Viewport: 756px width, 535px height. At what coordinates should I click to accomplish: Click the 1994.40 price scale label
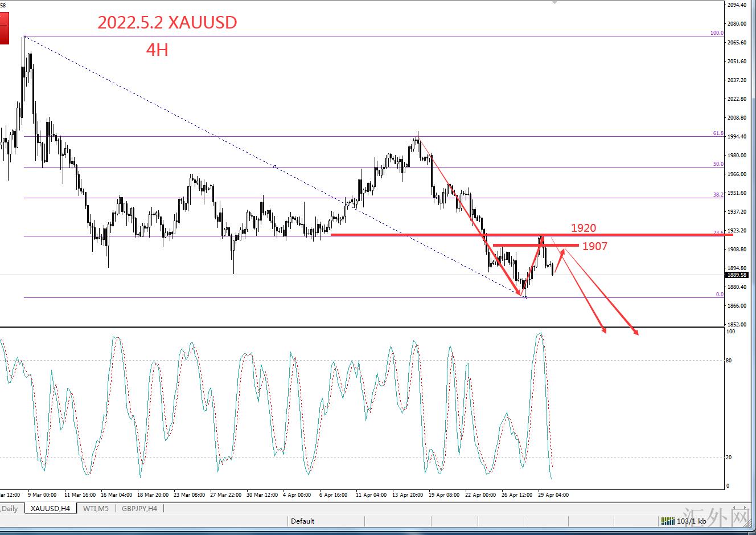tap(737, 137)
